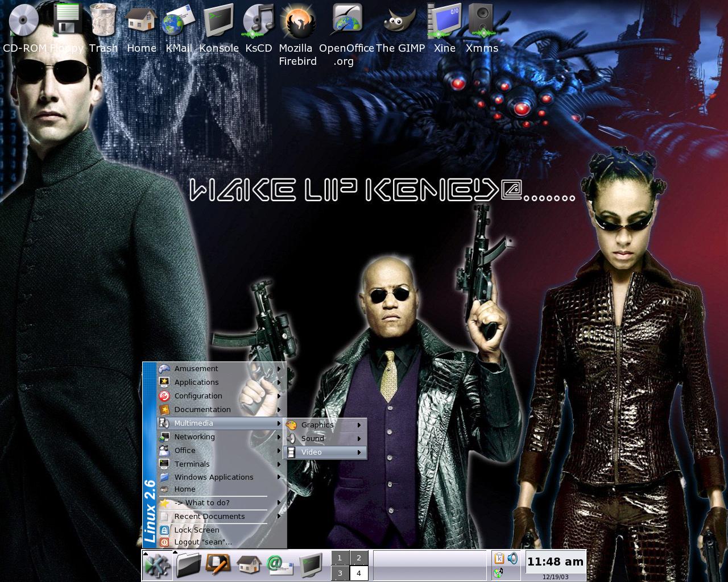Expand arrow beside Configuration

click(279, 396)
